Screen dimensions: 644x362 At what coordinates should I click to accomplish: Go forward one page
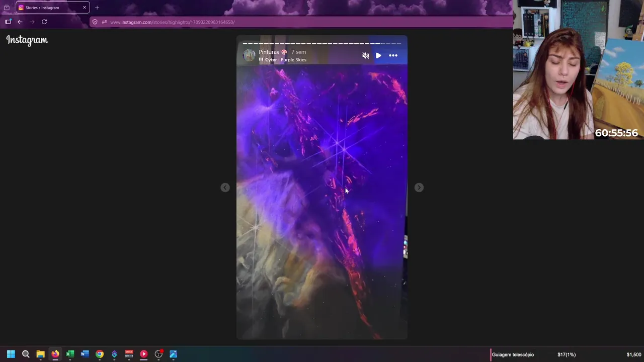(32, 22)
